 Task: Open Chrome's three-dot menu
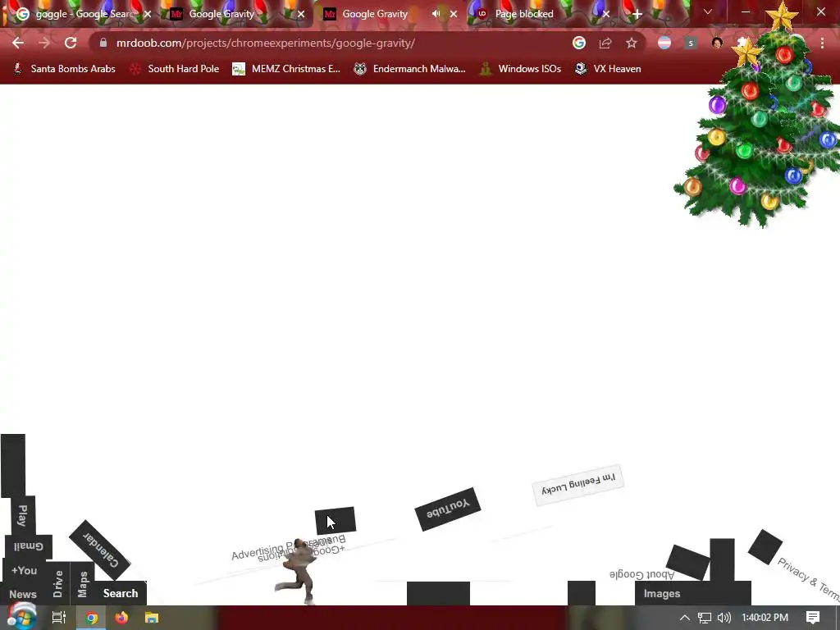click(822, 43)
